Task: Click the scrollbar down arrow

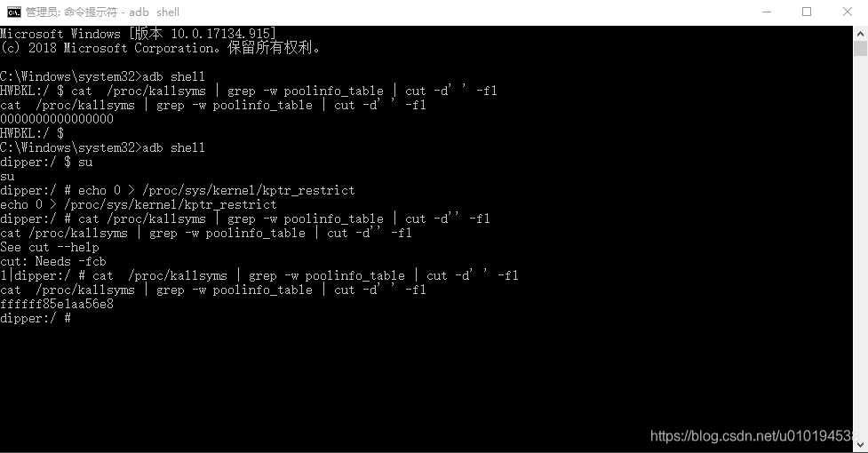Action: [x=860, y=445]
